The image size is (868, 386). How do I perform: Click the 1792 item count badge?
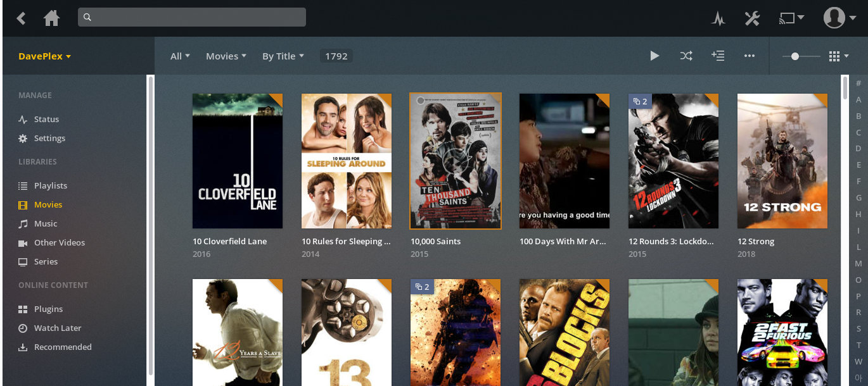tap(336, 56)
